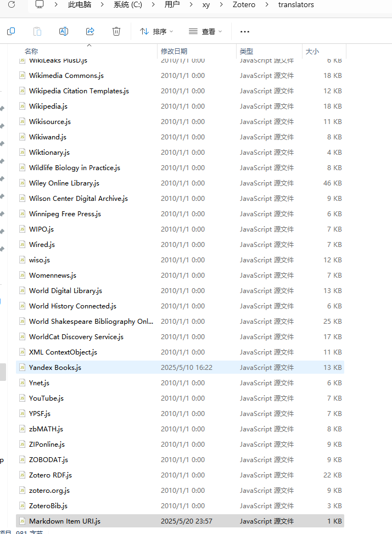
Task: Click translators in the breadcrumb path
Action: click(x=296, y=5)
